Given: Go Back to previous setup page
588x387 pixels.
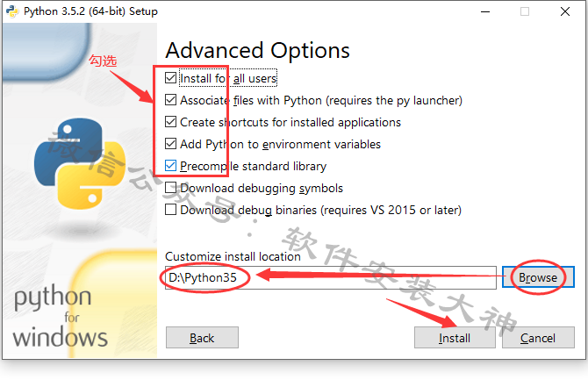Looking at the screenshot, I should click(x=202, y=338).
